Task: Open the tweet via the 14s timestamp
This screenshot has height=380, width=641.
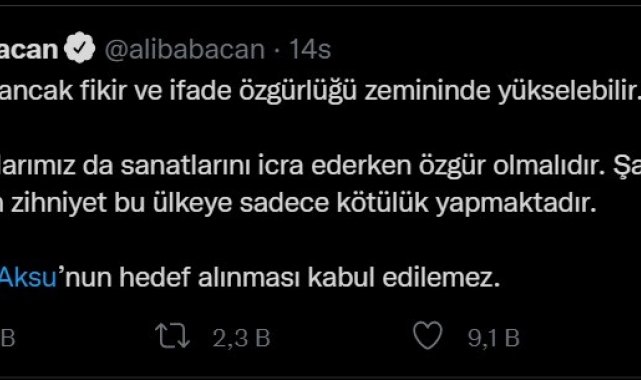Action: [x=310, y=49]
